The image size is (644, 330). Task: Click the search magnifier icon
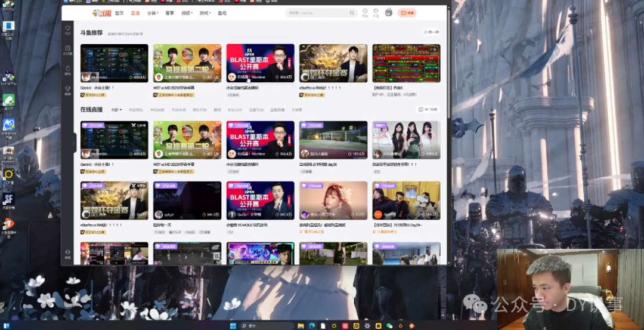click(x=352, y=13)
